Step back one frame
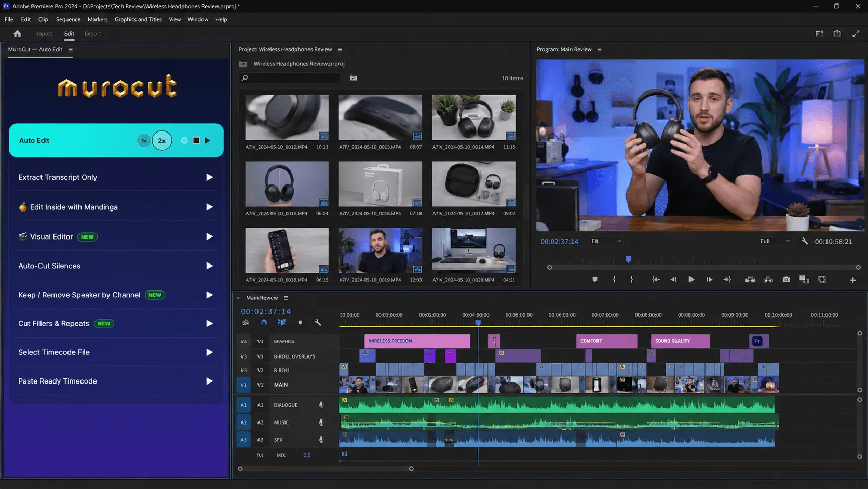This screenshot has height=489, width=868. tap(673, 280)
